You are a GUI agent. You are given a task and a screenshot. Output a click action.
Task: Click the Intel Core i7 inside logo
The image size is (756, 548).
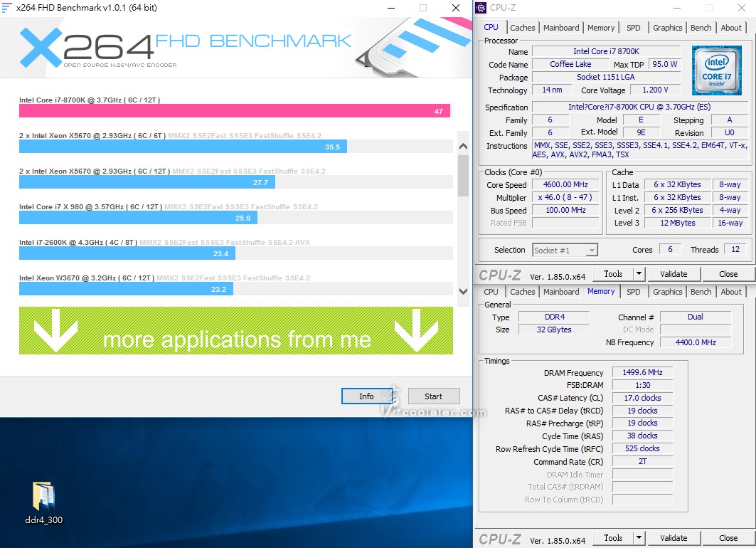(x=716, y=70)
